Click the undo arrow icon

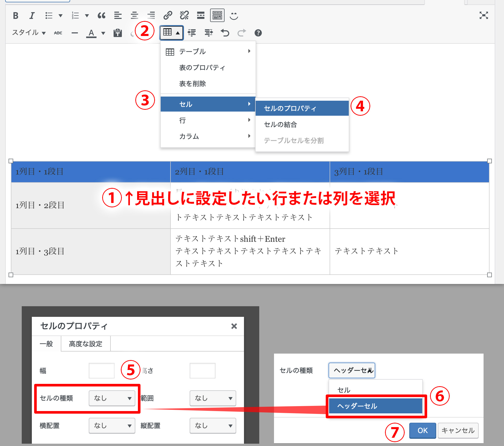click(225, 33)
